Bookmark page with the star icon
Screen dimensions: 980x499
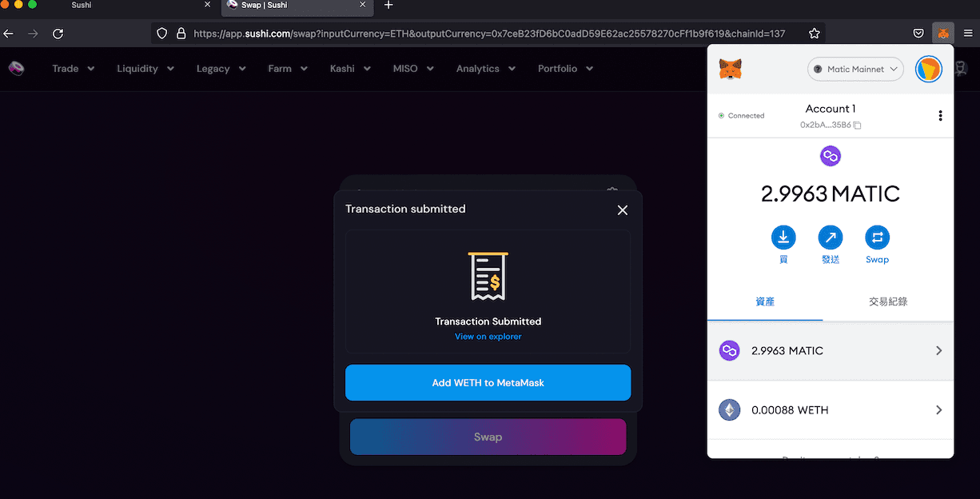click(815, 34)
